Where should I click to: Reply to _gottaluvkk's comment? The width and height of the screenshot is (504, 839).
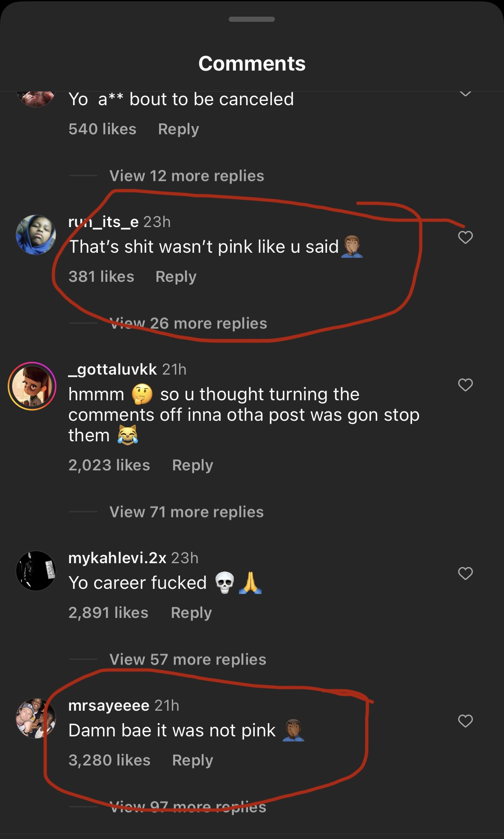192,465
